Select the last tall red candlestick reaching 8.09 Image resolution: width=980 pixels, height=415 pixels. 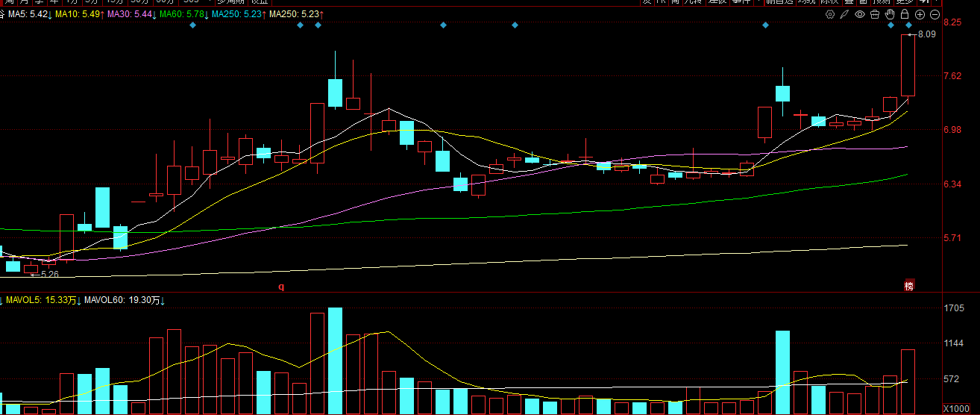click(x=908, y=66)
